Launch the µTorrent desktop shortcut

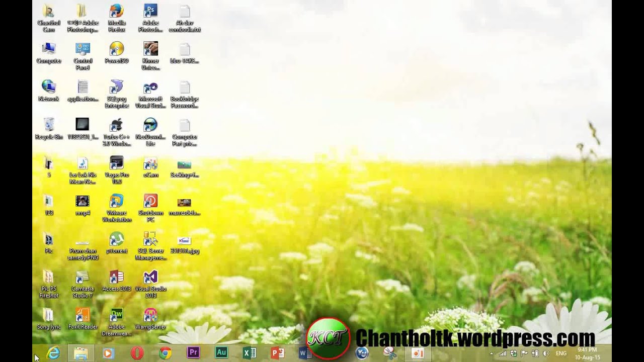pyautogui.click(x=117, y=243)
